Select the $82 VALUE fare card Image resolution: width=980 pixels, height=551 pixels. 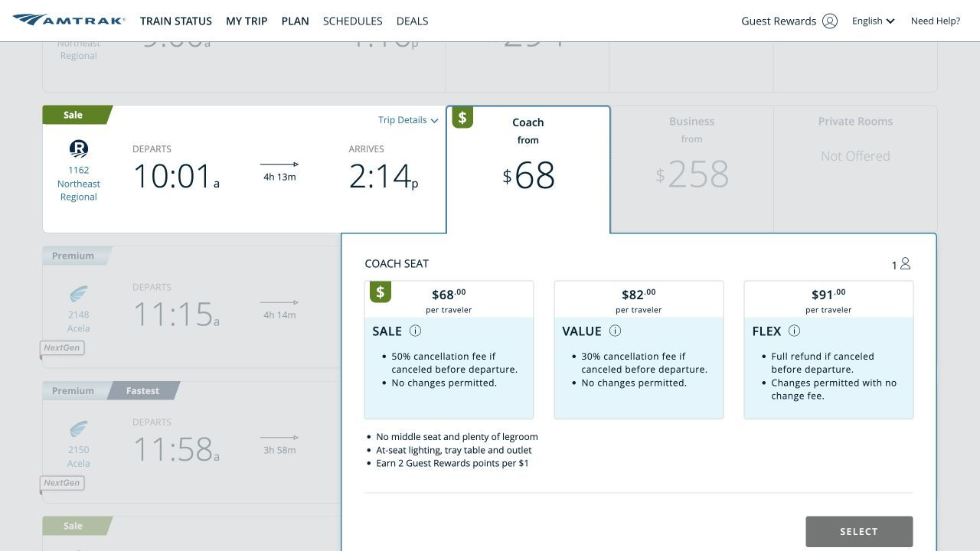click(639, 350)
